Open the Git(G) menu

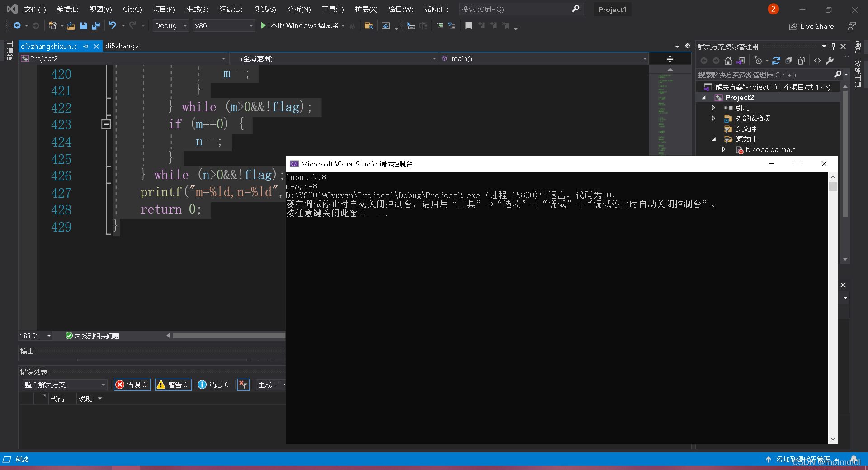click(x=132, y=9)
